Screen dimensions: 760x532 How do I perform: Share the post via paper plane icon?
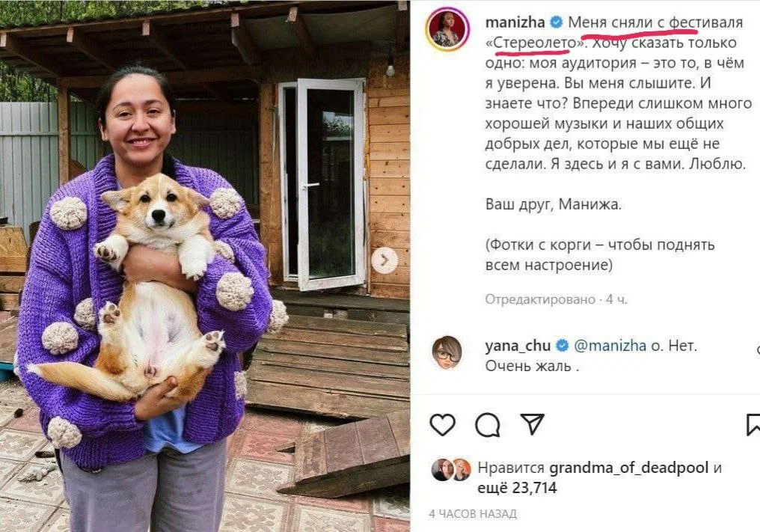[532, 424]
